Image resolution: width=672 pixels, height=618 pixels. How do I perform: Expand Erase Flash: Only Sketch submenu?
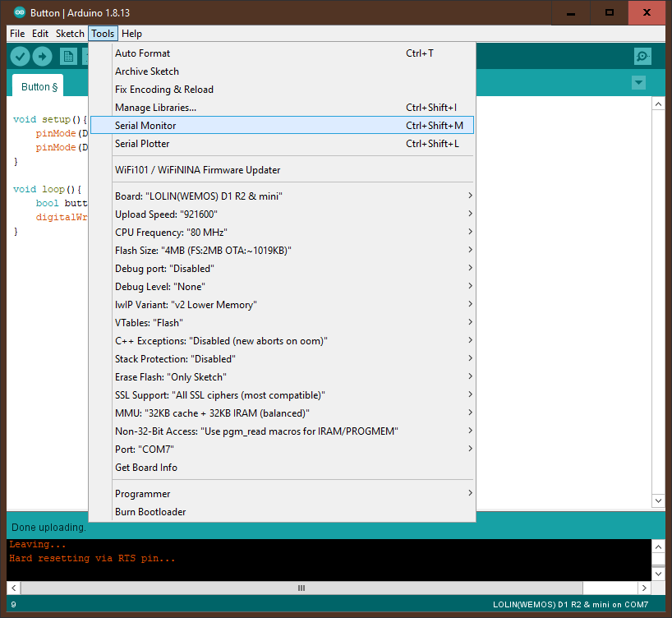282,377
